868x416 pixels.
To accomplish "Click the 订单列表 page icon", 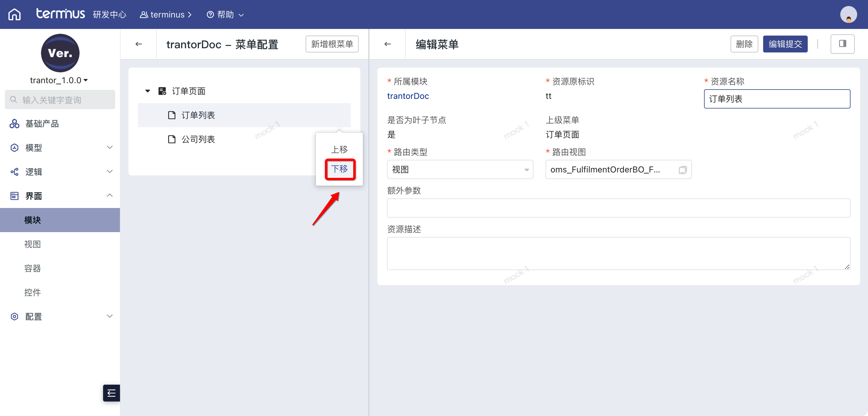I will 172,115.
